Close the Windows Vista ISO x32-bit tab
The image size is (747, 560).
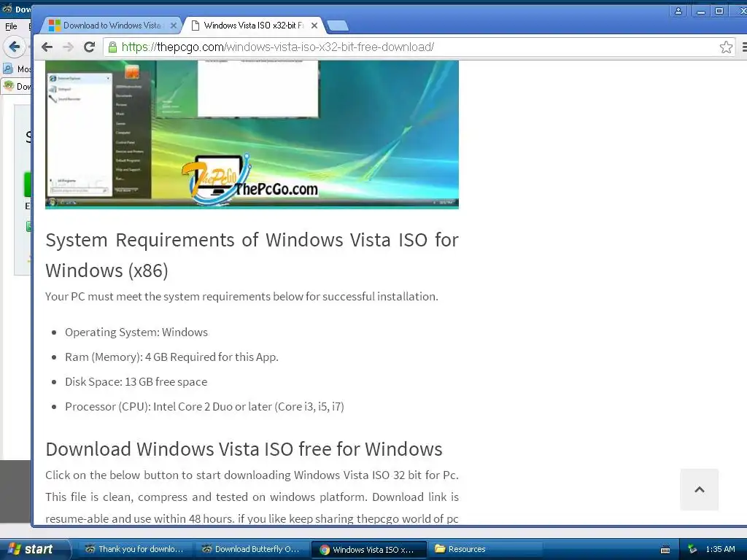(x=314, y=26)
